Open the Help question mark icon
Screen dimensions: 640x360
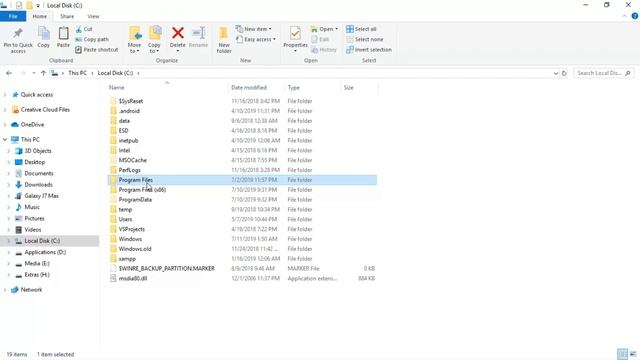(635, 16)
